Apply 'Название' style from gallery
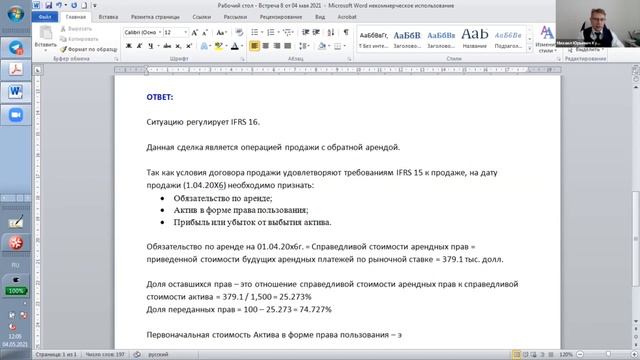 [475, 40]
